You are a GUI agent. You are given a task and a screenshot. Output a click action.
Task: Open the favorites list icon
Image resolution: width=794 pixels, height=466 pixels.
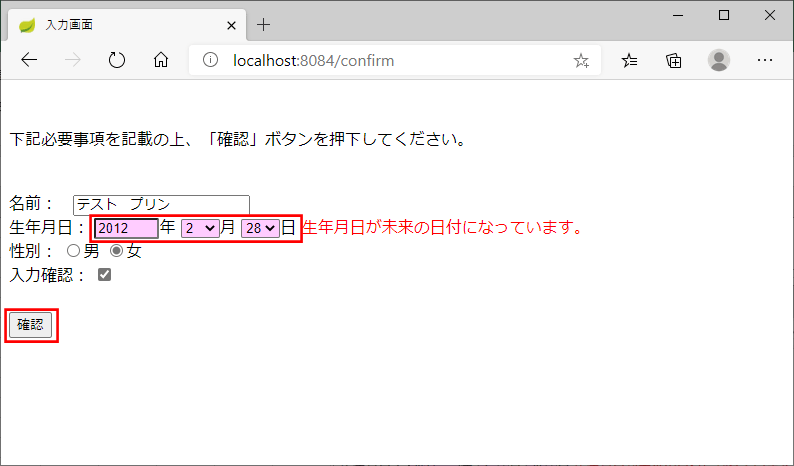(629, 61)
